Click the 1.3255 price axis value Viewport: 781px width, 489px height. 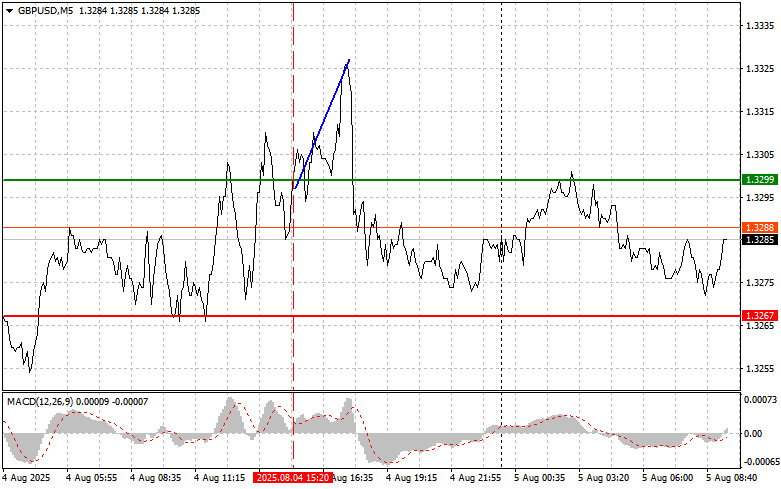pos(760,368)
